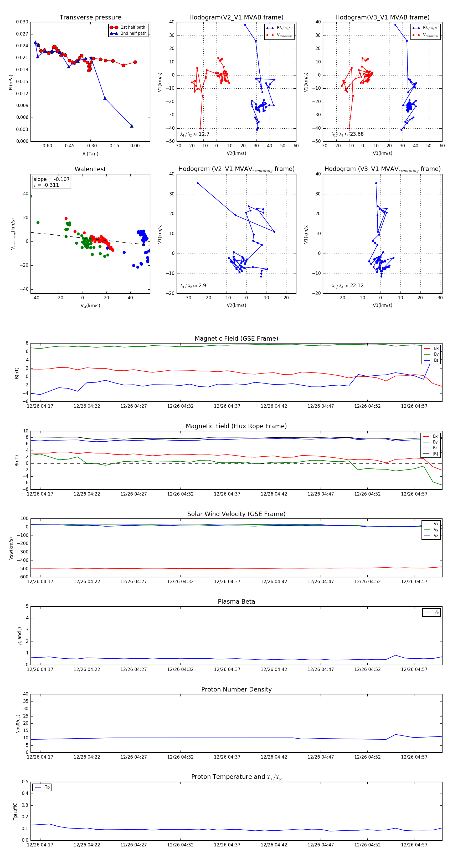Screen dimensions: 473x868
Task: Click the "WalenTest" plot title
Action: pyautogui.click(x=90, y=169)
